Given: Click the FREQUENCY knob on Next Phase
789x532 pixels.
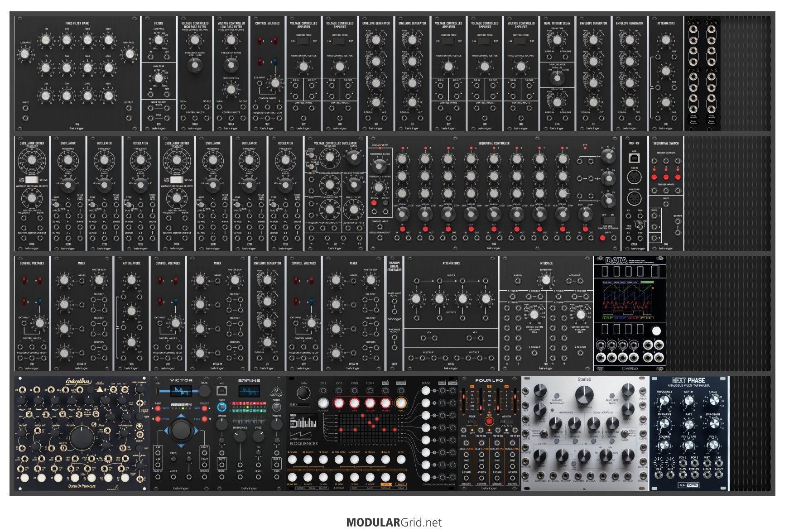Looking at the screenshot, I should point(664,402).
